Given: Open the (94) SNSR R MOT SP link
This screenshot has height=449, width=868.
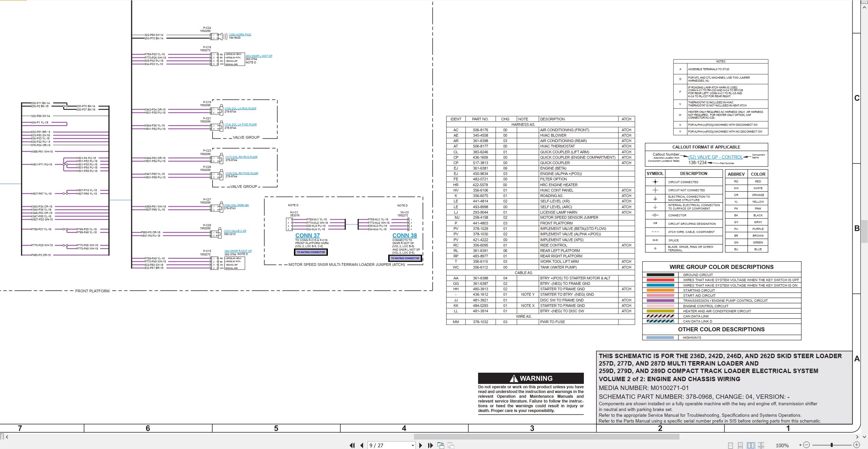Looking at the screenshot, I should (238, 251).
